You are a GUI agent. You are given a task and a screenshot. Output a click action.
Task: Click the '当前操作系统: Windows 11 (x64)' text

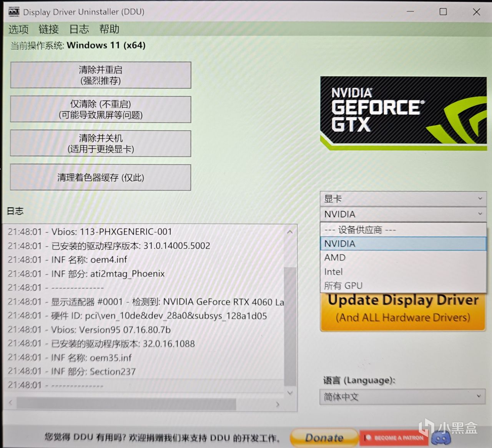coord(78,45)
